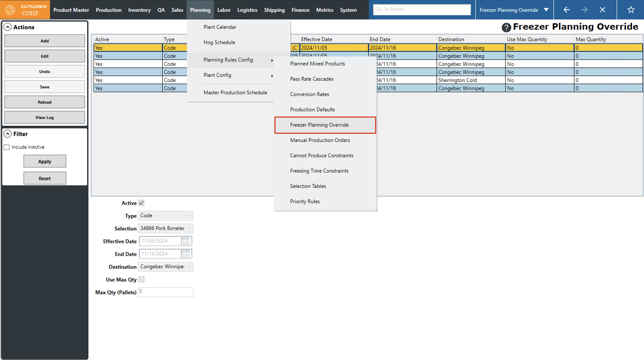This screenshot has width=644, height=360.
Task: Open the Effective Date calendar picker
Action: (185, 241)
